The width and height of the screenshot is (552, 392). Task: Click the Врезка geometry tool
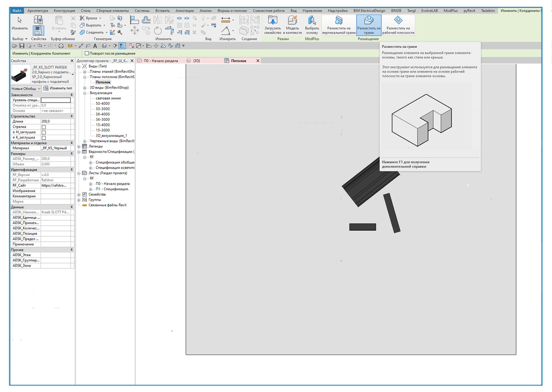(x=91, y=18)
